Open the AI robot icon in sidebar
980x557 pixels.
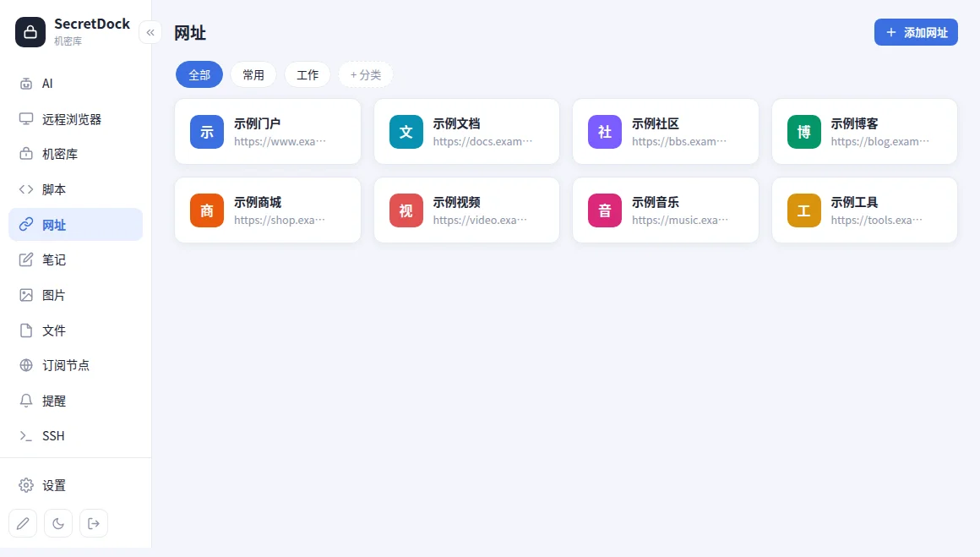tap(25, 84)
